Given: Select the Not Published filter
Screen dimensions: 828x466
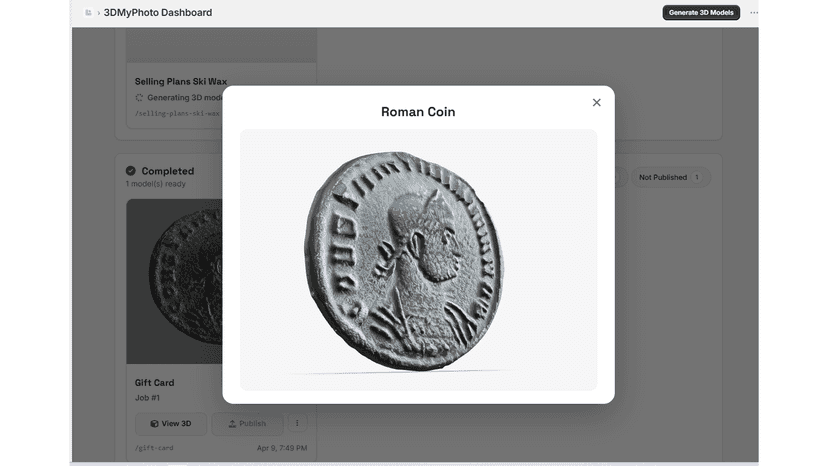Looking at the screenshot, I should pos(671,178).
